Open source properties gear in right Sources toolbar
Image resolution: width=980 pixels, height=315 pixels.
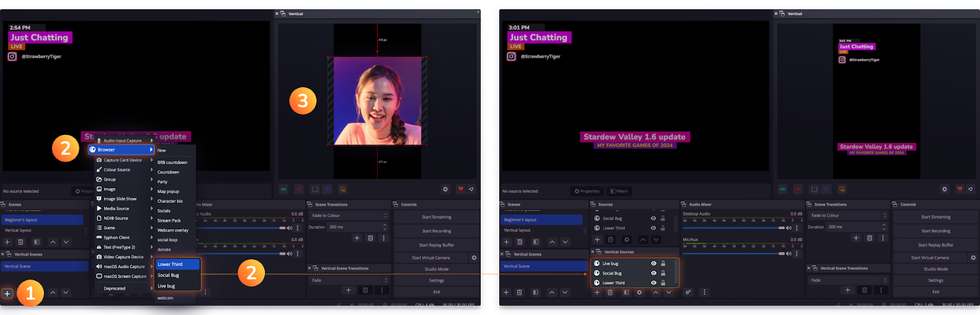point(626,240)
